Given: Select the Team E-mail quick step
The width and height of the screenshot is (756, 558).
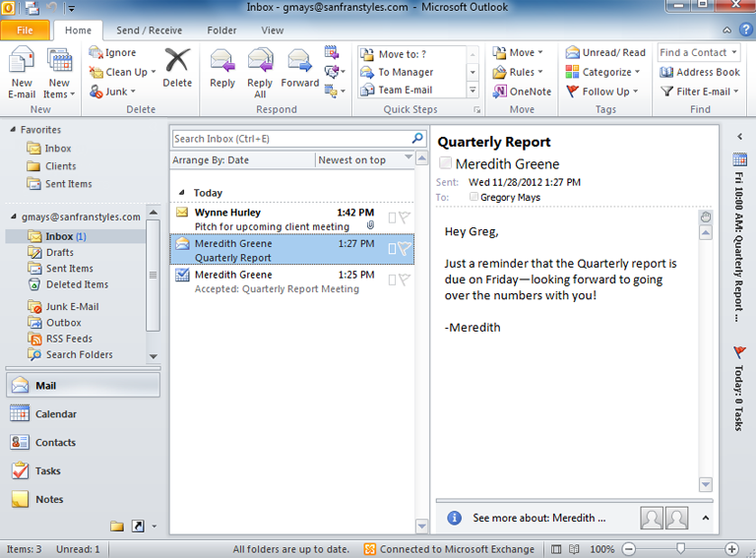Looking at the screenshot, I should coord(411,90).
